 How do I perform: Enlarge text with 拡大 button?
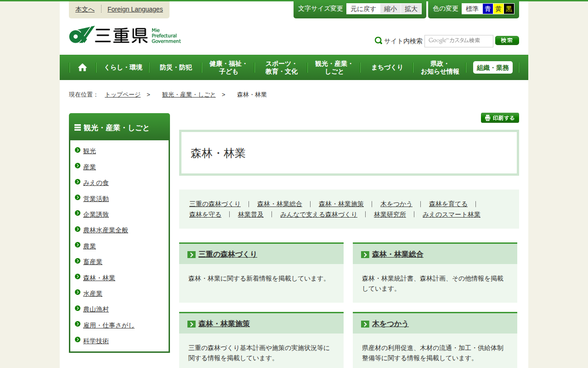coord(411,9)
